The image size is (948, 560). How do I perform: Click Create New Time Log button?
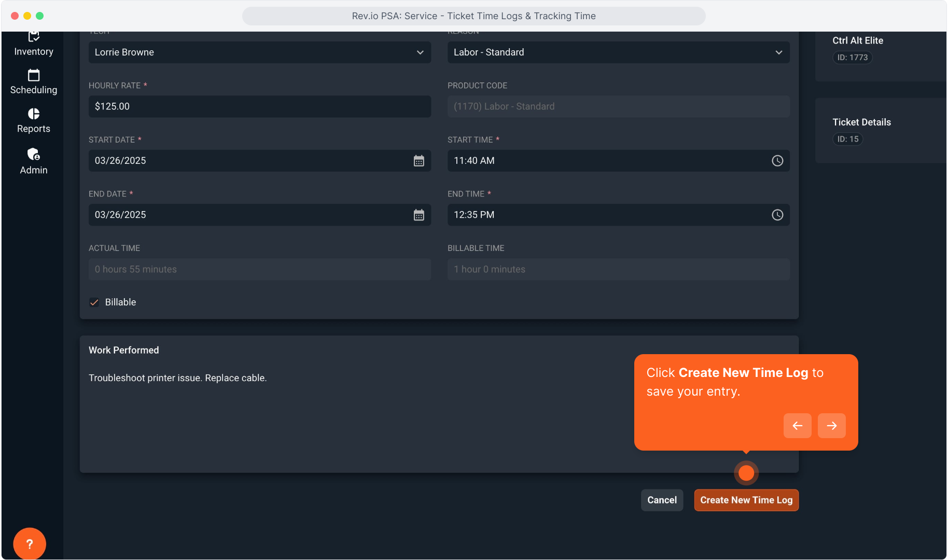pyautogui.click(x=746, y=500)
